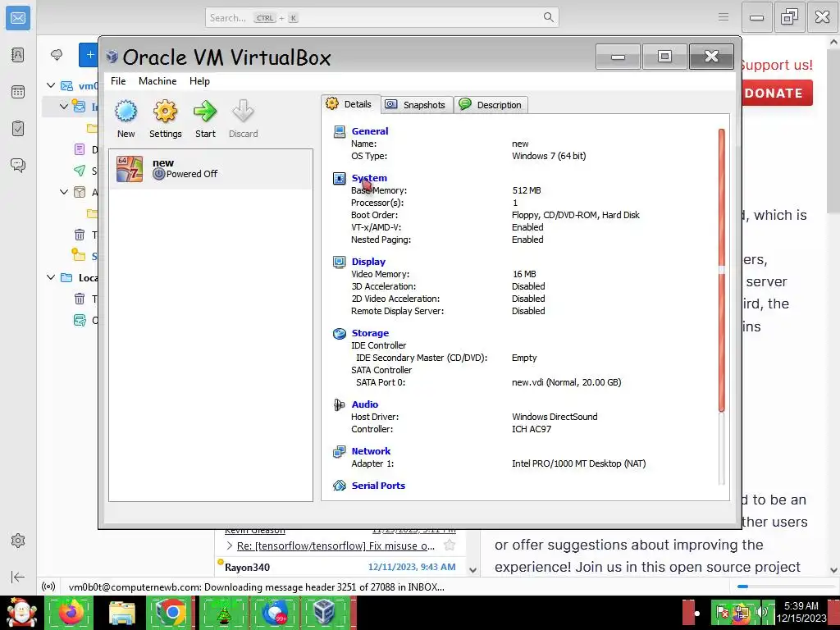
Task: Collapse the vm0b0t account tree
Action: (51, 85)
